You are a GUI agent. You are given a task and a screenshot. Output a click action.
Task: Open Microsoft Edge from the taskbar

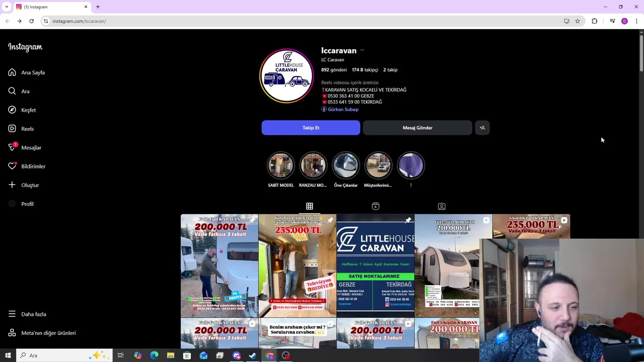coord(154,355)
